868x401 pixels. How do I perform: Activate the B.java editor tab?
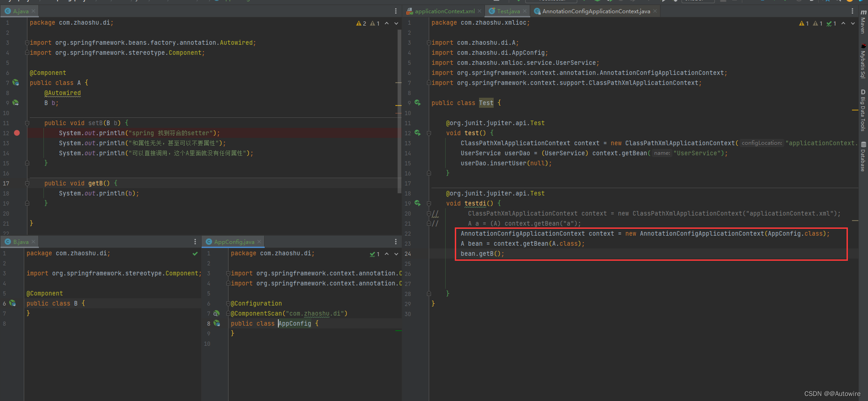(x=21, y=242)
